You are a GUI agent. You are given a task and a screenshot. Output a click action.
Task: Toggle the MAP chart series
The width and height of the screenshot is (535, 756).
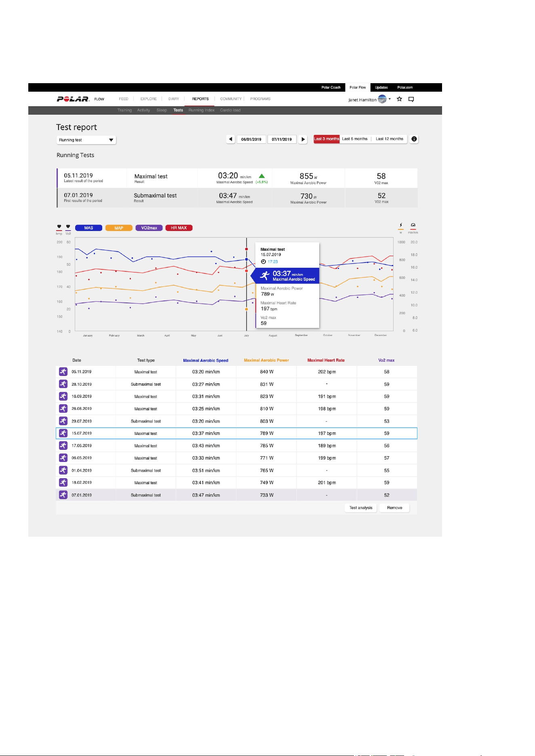tap(119, 228)
